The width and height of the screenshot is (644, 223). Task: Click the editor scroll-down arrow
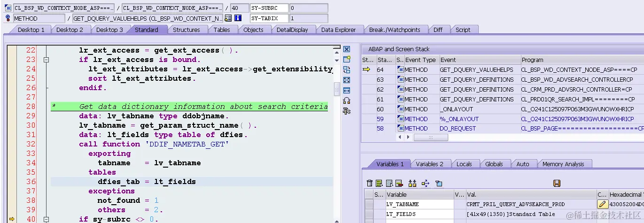(x=336, y=61)
